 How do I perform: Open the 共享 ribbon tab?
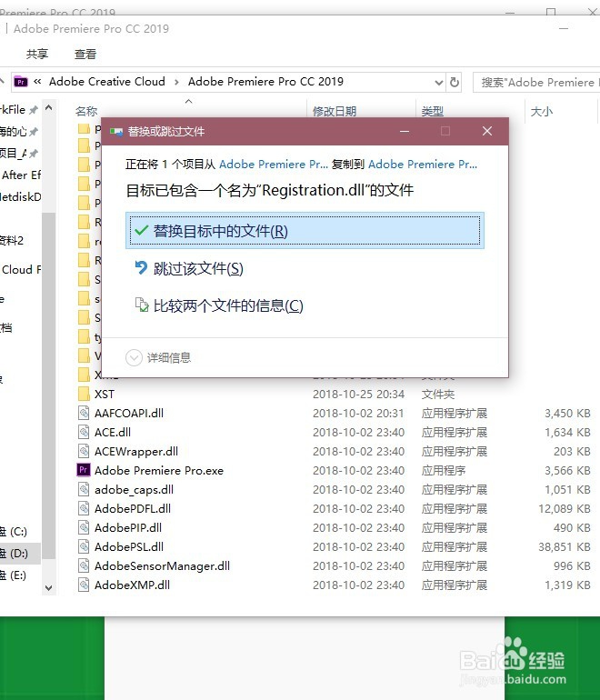click(x=37, y=54)
